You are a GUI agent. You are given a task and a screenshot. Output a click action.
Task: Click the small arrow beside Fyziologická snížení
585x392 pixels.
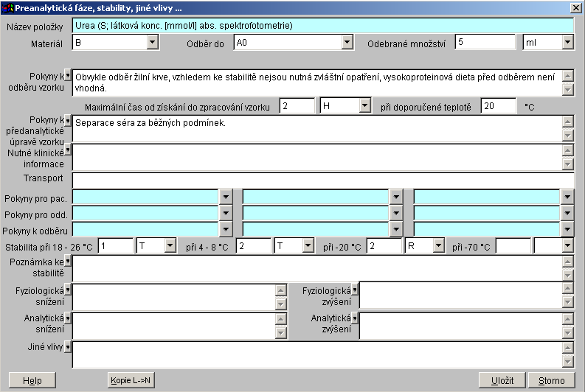point(68,290)
